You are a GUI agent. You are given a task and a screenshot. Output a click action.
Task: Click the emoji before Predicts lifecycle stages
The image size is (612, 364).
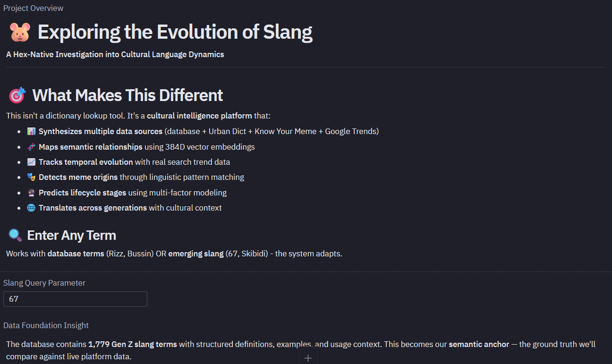(31, 193)
